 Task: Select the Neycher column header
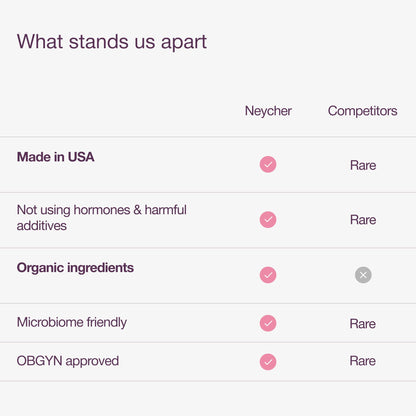point(268,111)
